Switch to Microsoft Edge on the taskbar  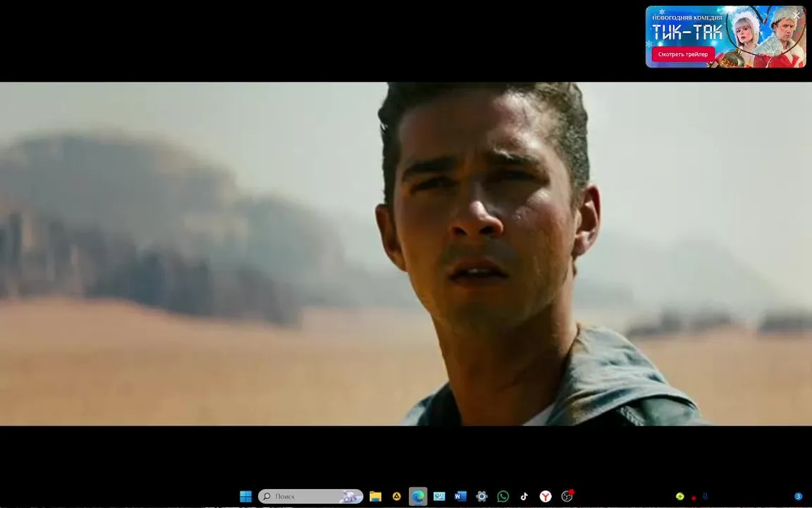tap(418, 497)
